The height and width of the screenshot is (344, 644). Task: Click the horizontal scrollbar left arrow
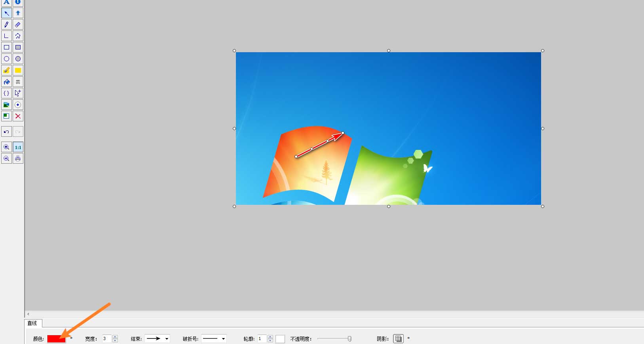[28, 314]
